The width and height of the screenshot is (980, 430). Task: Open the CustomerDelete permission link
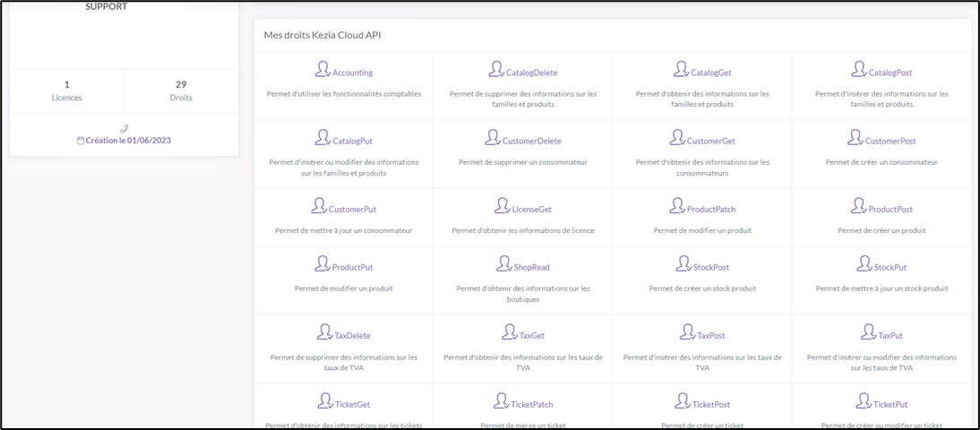[x=531, y=141]
